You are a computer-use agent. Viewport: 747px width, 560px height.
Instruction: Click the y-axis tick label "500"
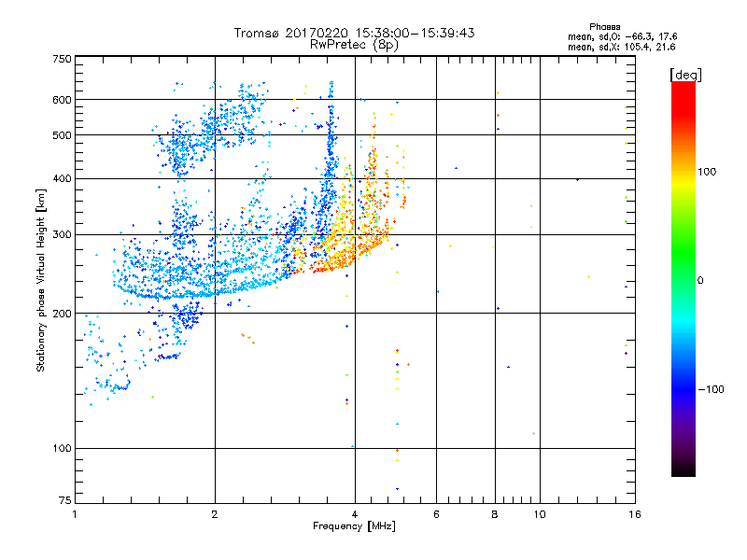click(62, 135)
